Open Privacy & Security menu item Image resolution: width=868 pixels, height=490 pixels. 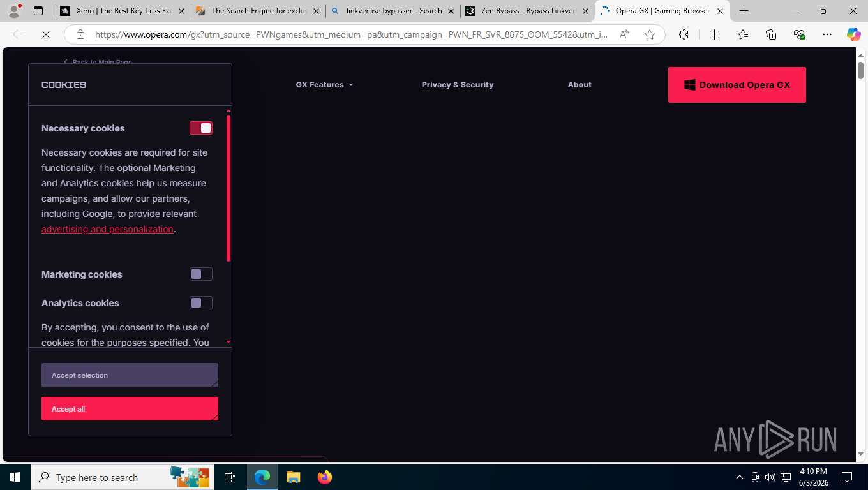coord(458,85)
